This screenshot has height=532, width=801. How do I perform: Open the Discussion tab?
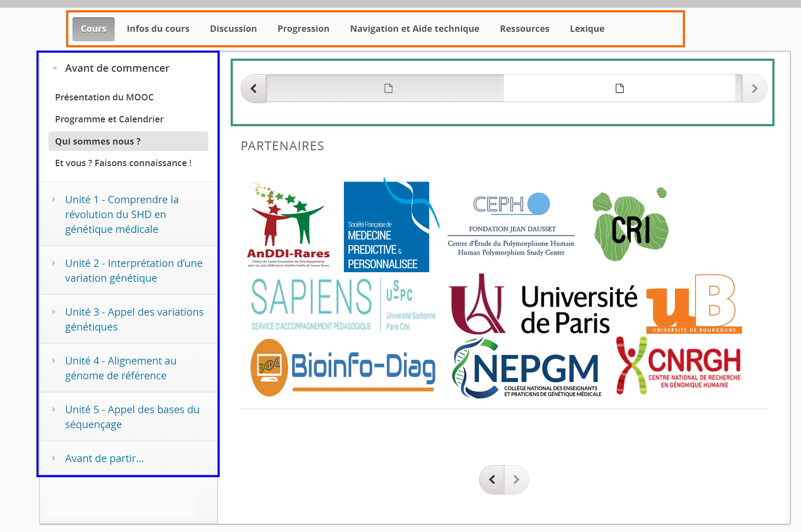(234, 29)
